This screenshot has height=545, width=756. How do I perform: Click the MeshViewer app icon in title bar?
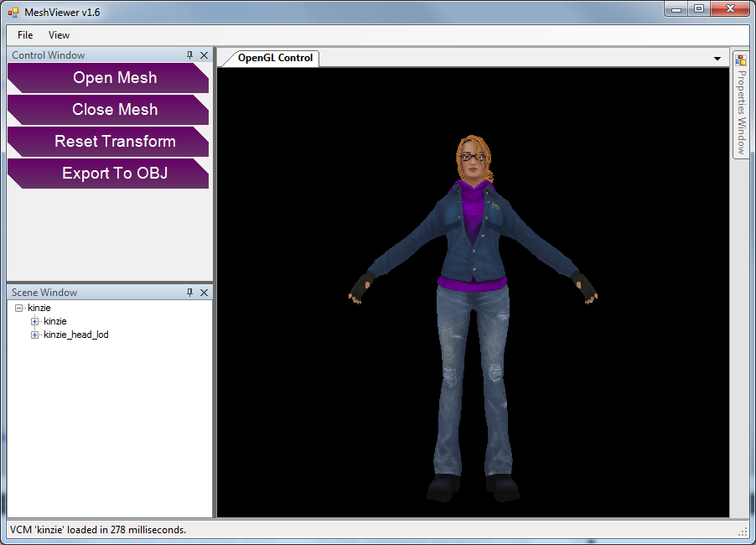(13, 12)
